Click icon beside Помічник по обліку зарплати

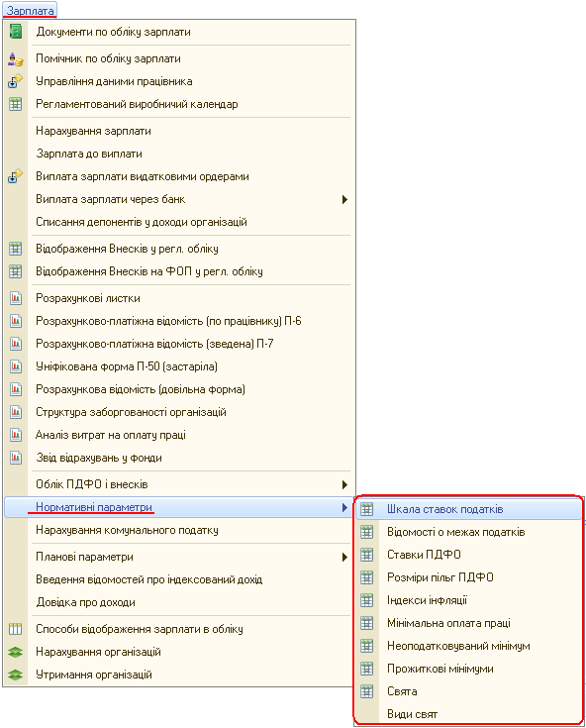click(x=16, y=59)
